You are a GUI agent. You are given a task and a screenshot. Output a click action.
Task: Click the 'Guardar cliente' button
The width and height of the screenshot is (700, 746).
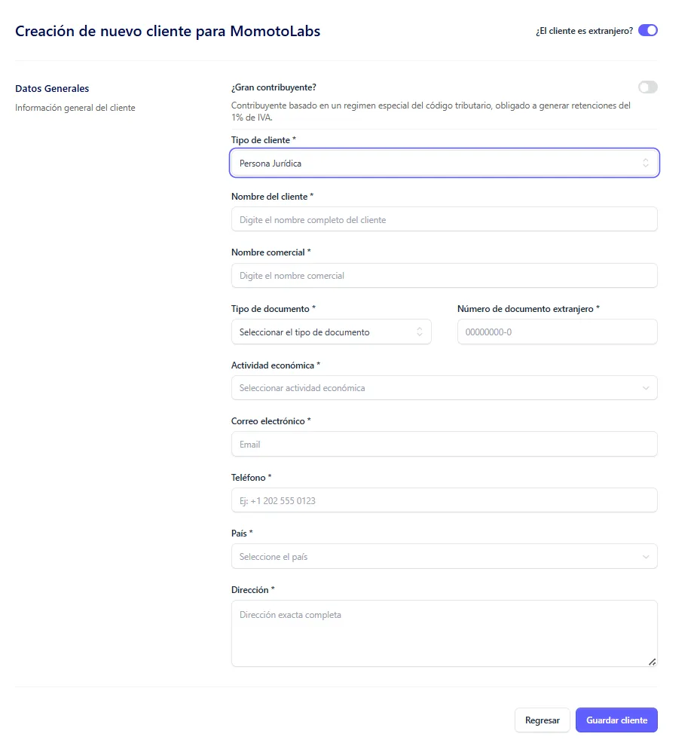pos(616,720)
